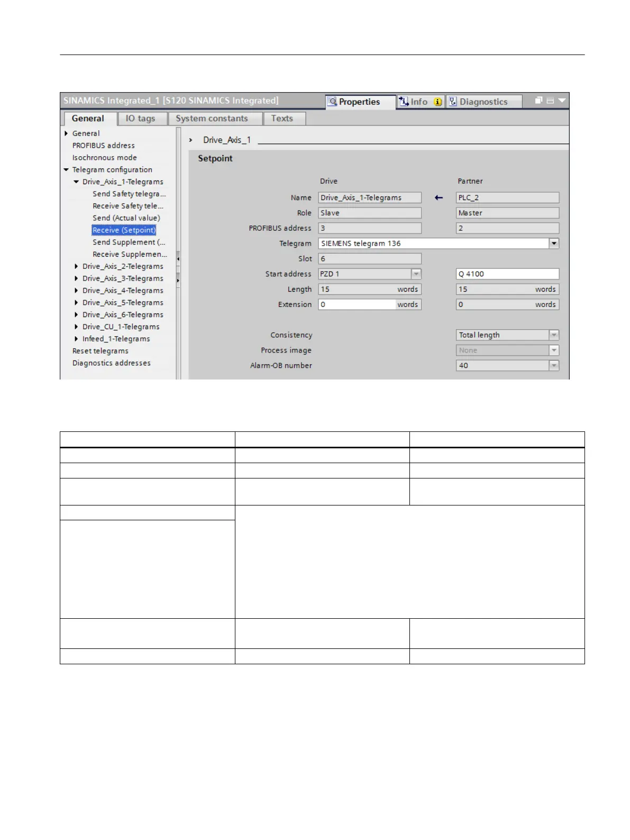Image resolution: width=630 pixels, height=840 pixels.
Task: Click the Drive Name field
Action: point(370,198)
